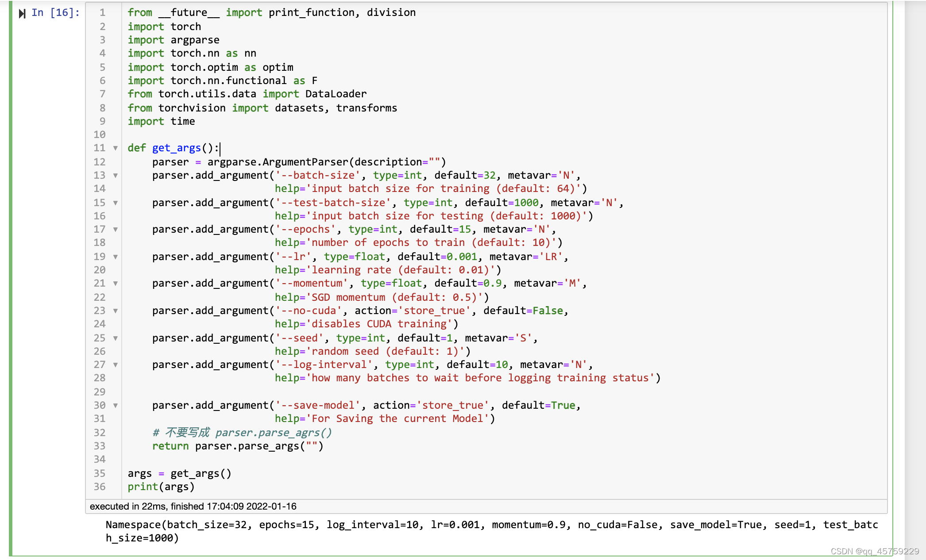
Task: Collapse the --epochs argument block
Action: click(x=116, y=230)
